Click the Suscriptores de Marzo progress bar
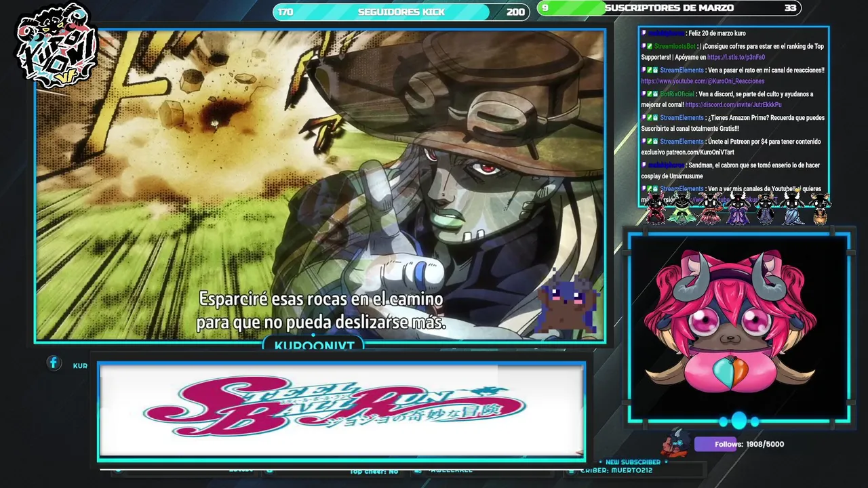 coord(669,8)
